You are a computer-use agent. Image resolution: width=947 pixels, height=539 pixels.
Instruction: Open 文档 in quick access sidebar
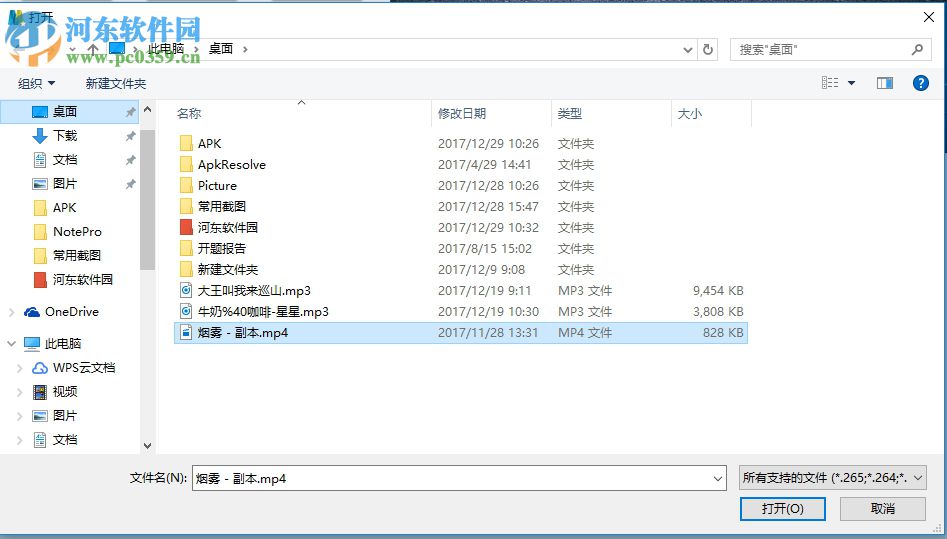(x=65, y=160)
